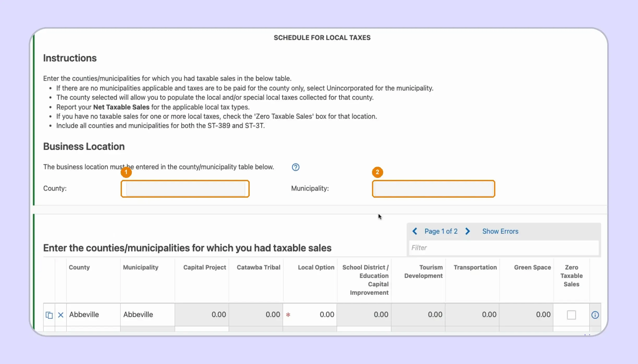This screenshot has width=638, height=364.
Task: Go to the next table page
Action: click(x=468, y=231)
